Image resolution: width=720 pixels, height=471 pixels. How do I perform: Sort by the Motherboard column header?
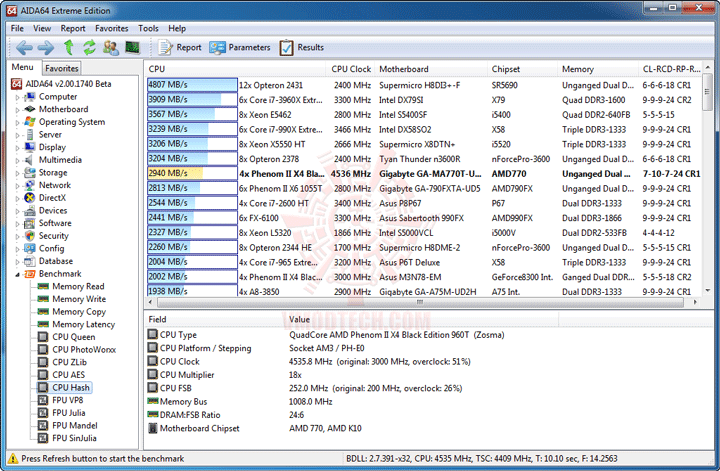click(431, 69)
